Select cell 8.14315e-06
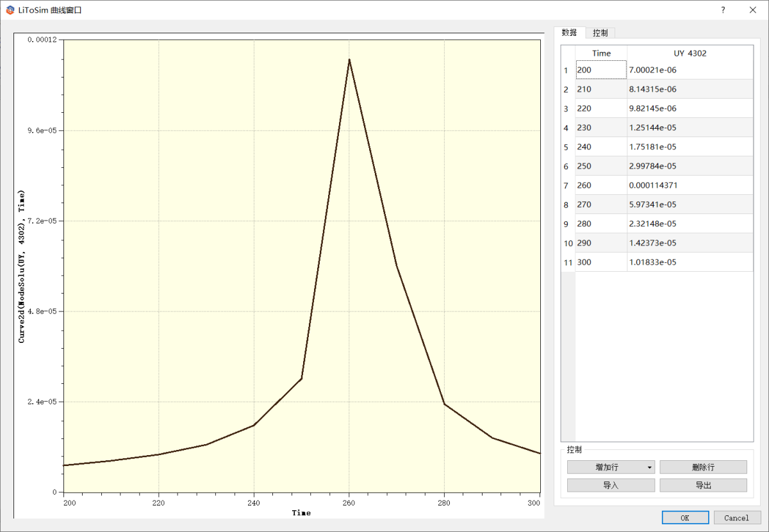Screen dimensions: 769x532 coord(690,89)
